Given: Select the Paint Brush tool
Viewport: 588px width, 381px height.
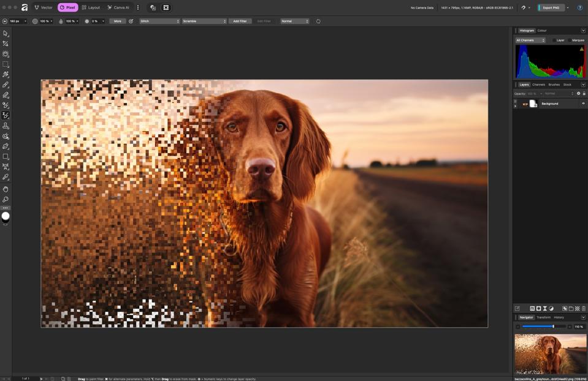Looking at the screenshot, I should (x=6, y=85).
